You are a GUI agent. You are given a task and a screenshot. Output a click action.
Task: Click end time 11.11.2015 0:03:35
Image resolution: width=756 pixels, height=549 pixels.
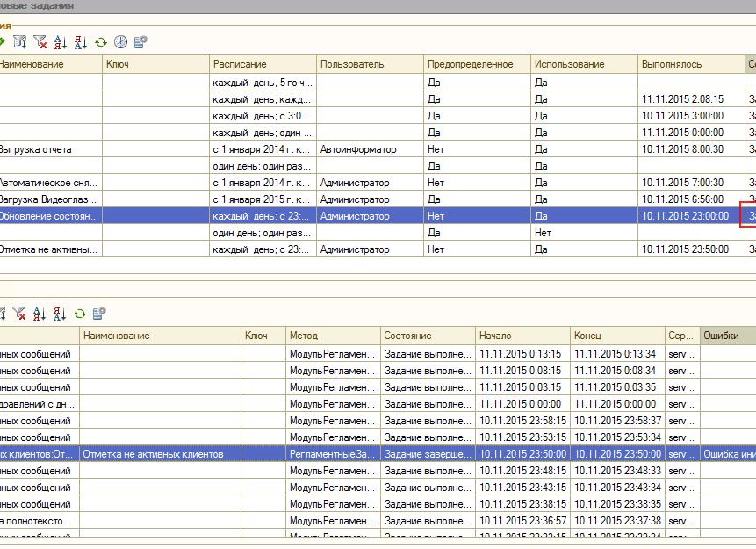point(617,387)
